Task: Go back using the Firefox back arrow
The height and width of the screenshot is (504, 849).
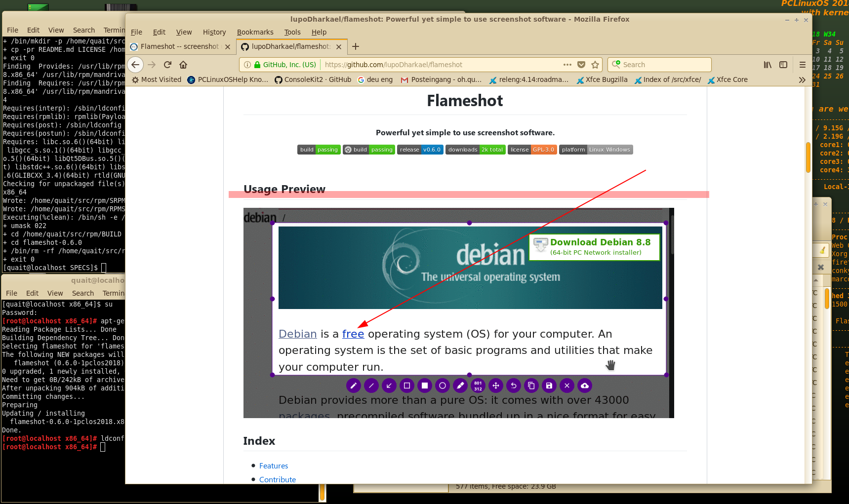Action: tap(135, 65)
